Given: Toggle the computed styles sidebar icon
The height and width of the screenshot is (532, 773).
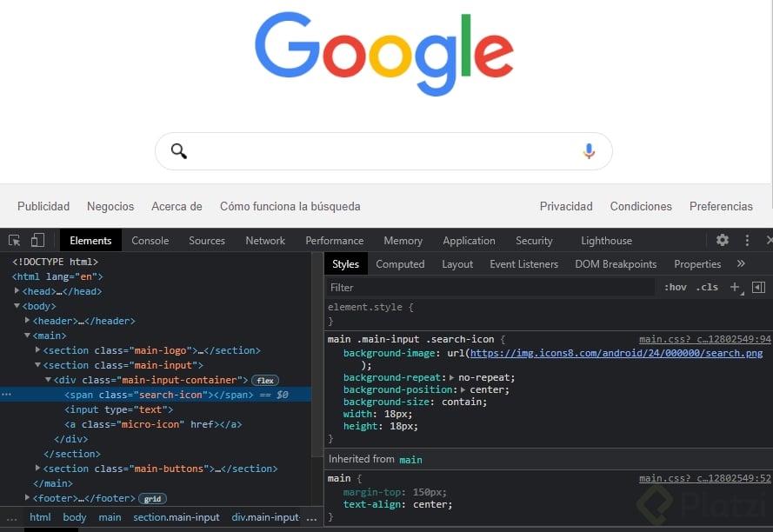Looking at the screenshot, I should [x=759, y=288].
